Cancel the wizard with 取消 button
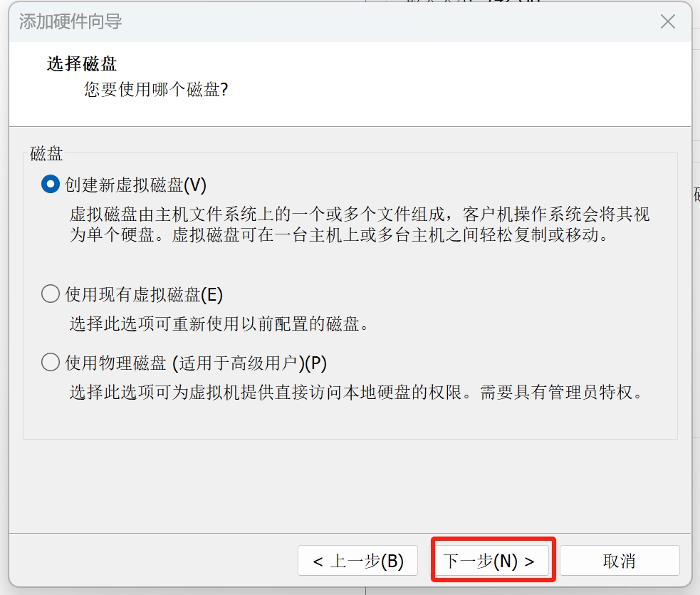 (620, 561)
